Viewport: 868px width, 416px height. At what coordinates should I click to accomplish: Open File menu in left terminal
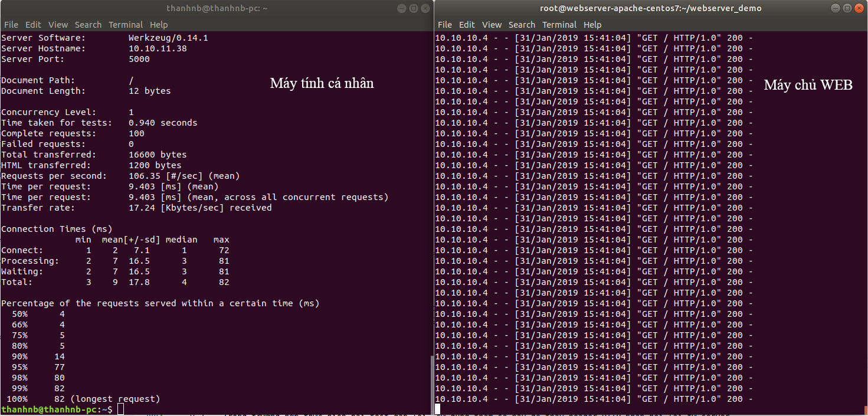(11, 25)
